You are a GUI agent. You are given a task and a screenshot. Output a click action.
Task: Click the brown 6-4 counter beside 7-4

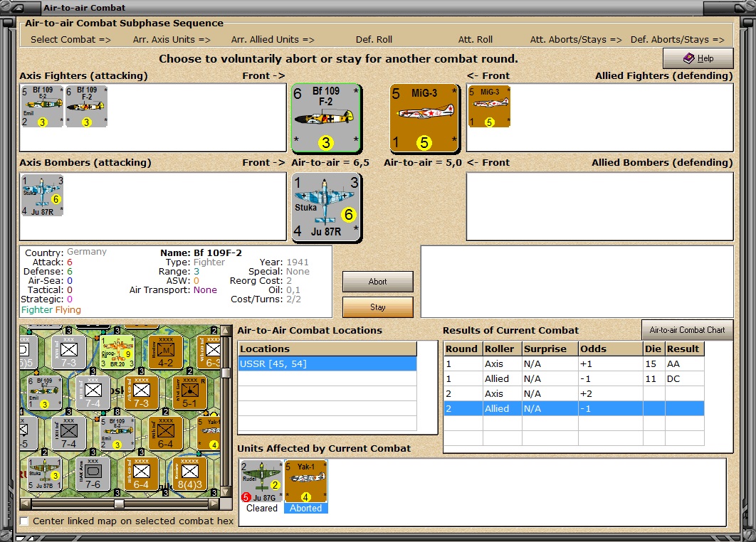click(165, 433)
